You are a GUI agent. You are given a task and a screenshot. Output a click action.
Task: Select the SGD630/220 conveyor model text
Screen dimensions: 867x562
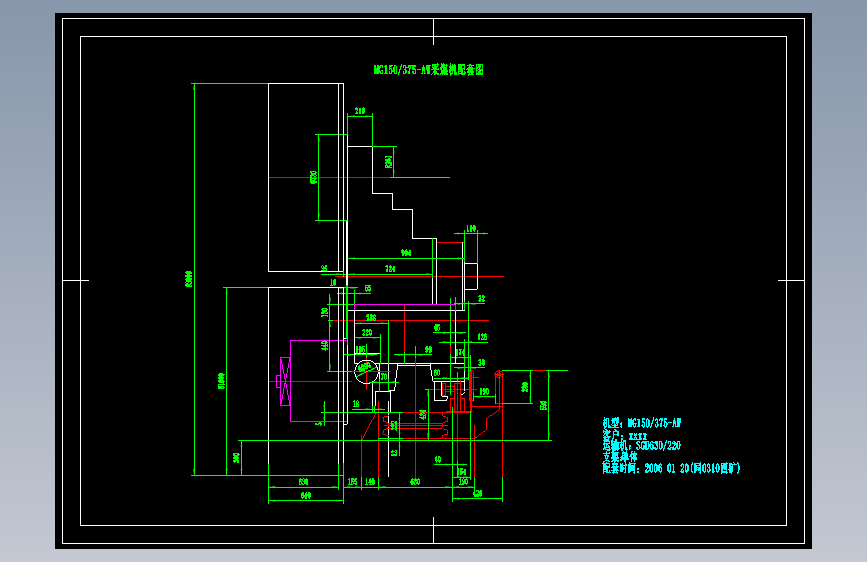click(658, 446)
